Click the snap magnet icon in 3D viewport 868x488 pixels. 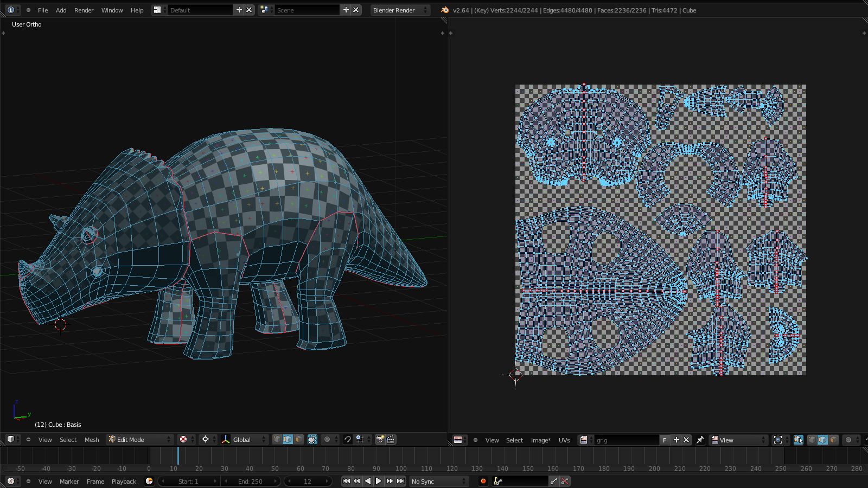tap(348, 440)
